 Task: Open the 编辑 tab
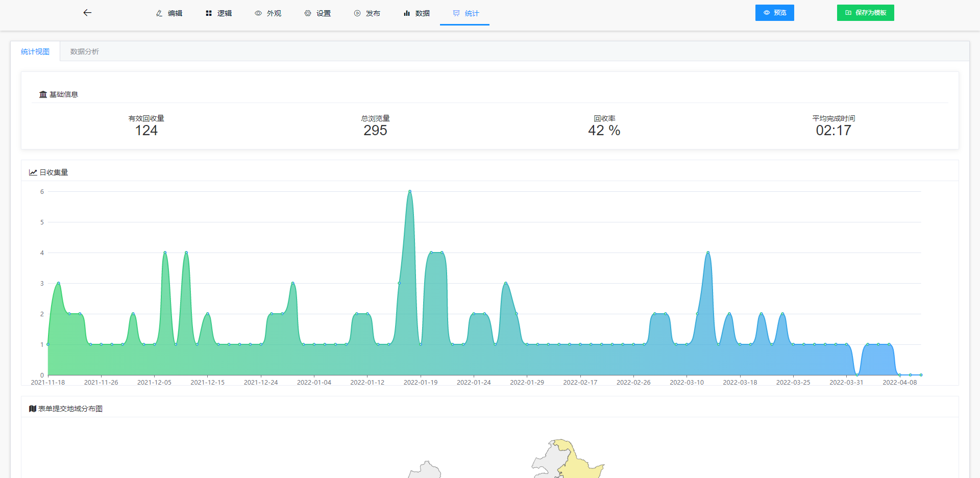coord(169,13)
